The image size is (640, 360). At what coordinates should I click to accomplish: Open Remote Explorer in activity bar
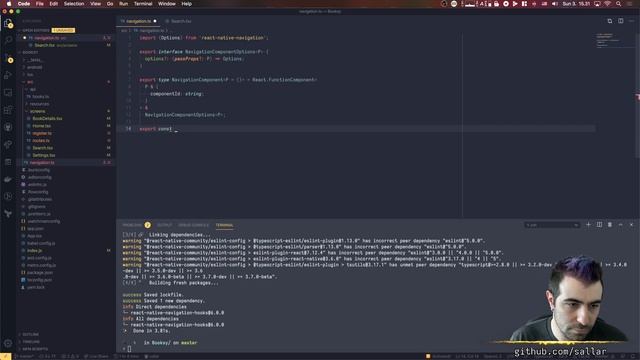click(8, 93)
